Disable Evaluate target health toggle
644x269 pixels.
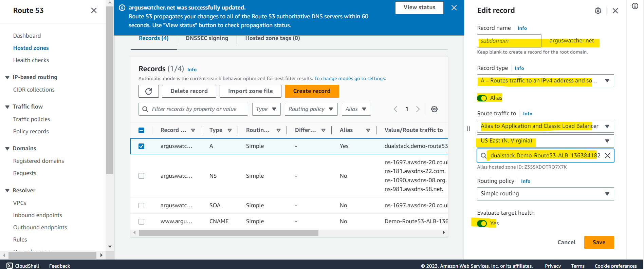pyautogui.click(x=482, y=224)
